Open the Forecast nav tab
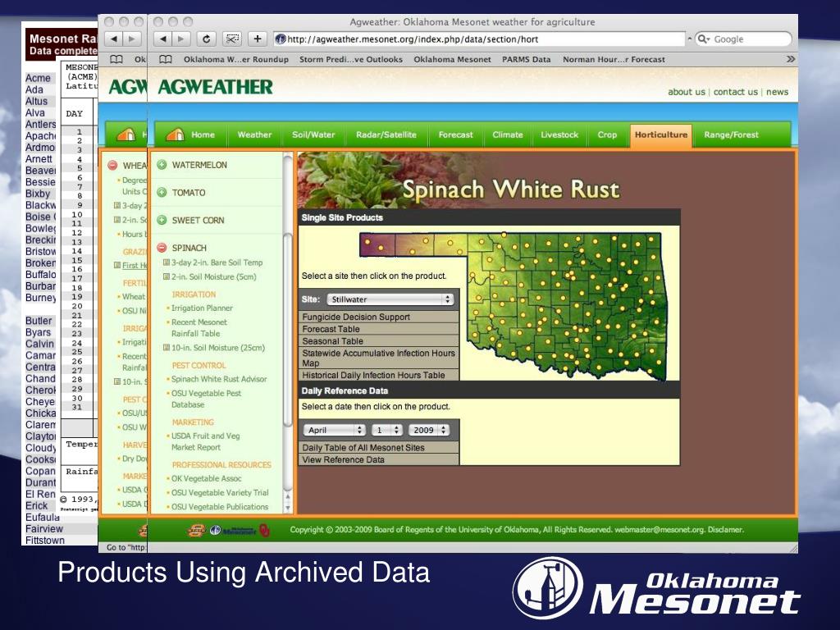 455,135
